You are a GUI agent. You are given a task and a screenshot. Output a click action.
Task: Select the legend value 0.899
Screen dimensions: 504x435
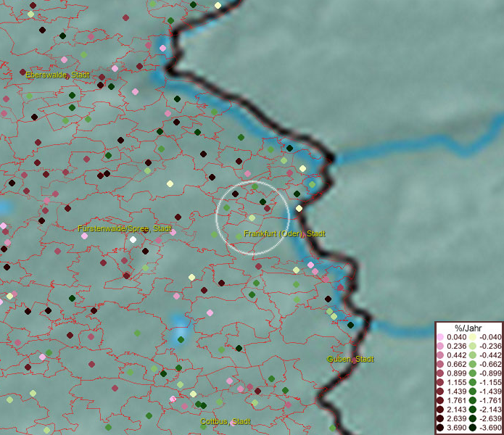click(456, 373)
